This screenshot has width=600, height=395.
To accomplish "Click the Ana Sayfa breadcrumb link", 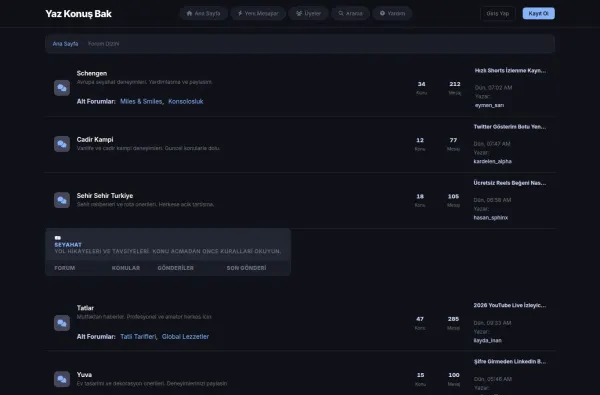I will (65, 44).
